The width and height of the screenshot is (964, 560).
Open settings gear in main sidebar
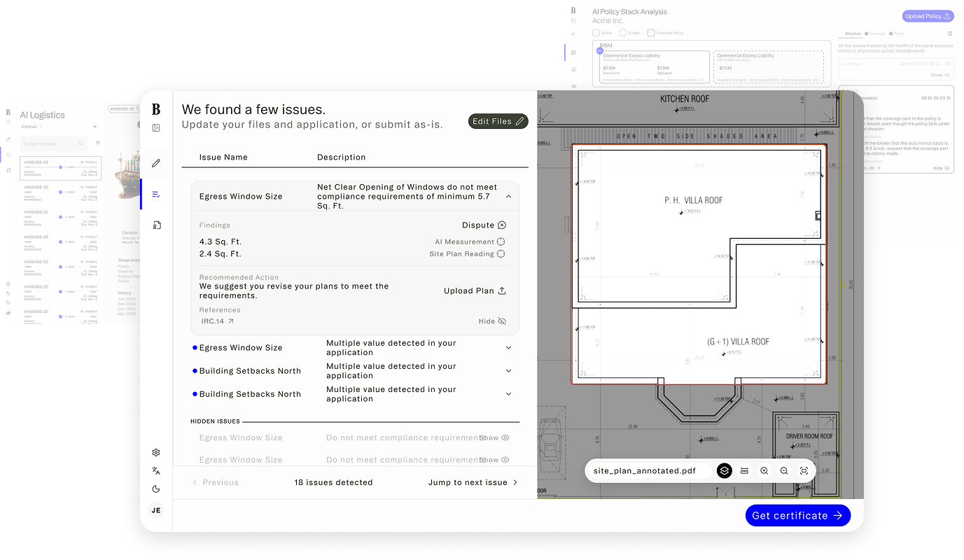point(156,453)
